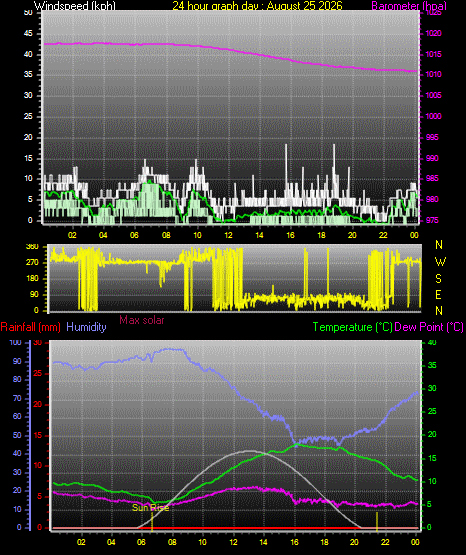
Task: Click the '1015' barometer axis value
Action: pos(433,55)
